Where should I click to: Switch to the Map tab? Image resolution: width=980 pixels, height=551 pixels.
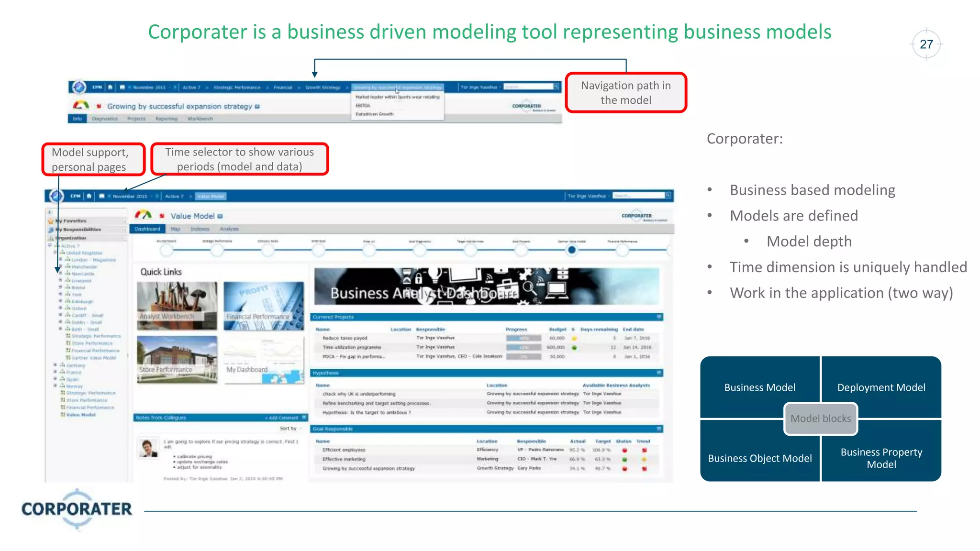176,229
